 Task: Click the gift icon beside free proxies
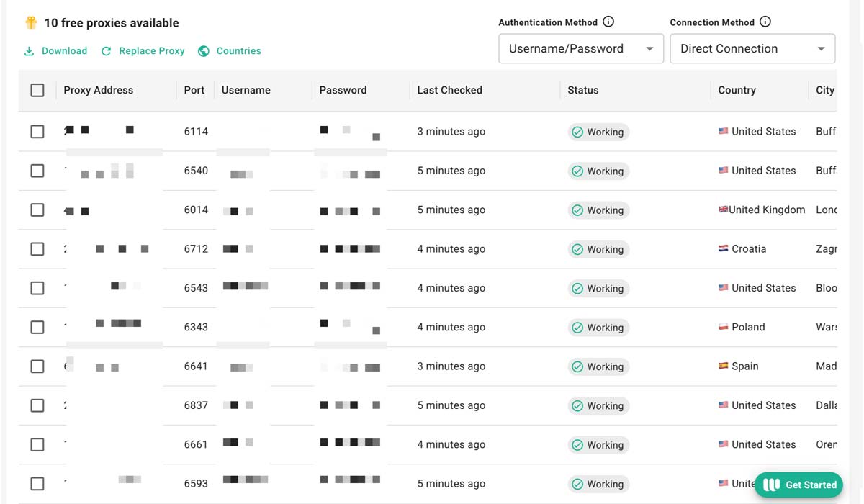click(31, 23)
